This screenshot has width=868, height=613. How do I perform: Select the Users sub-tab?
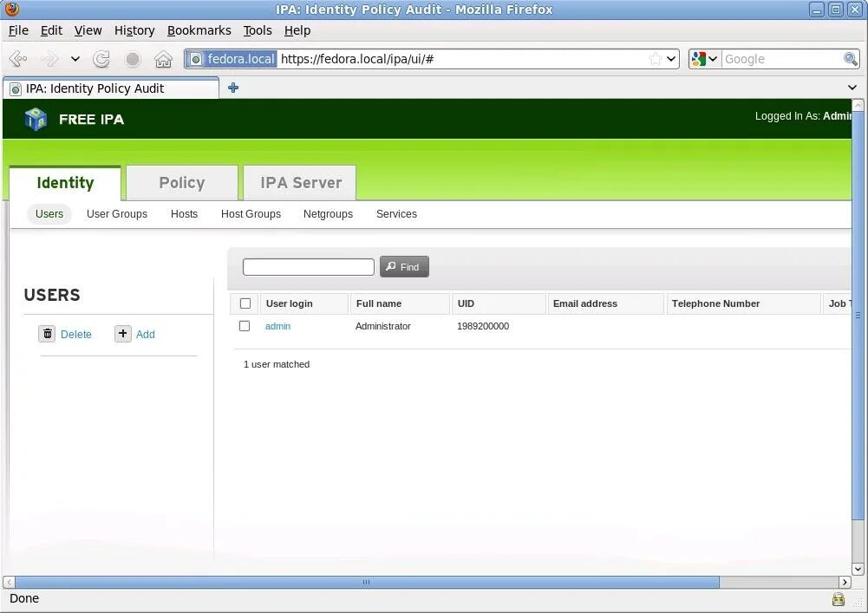(x=49, y=214)
